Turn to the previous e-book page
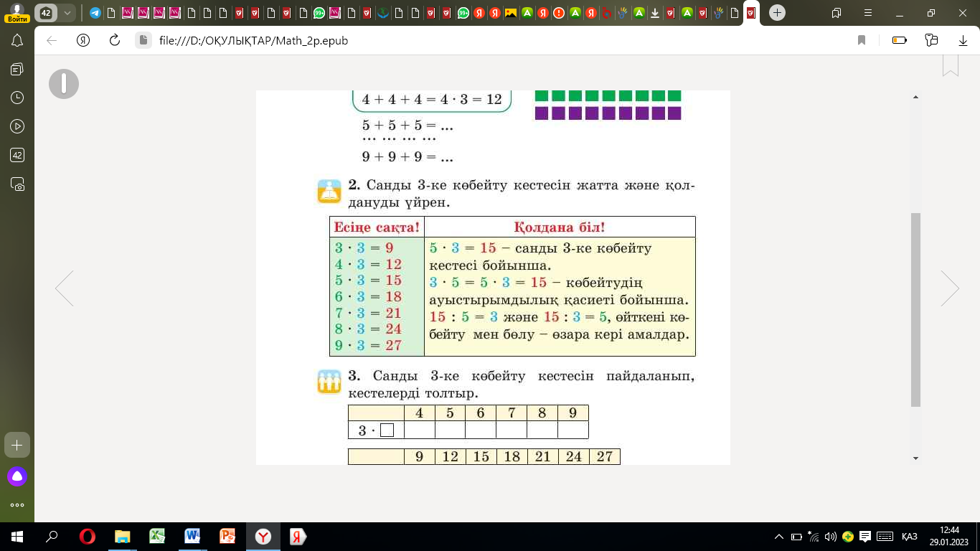Screen dimensions: 980x551 [65, 288]
